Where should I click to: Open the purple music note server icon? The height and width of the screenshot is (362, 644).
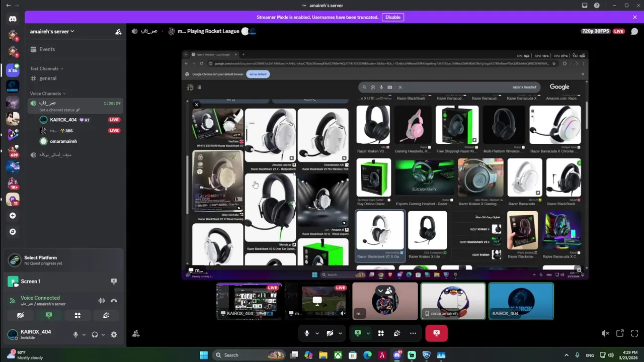(13, 134)
